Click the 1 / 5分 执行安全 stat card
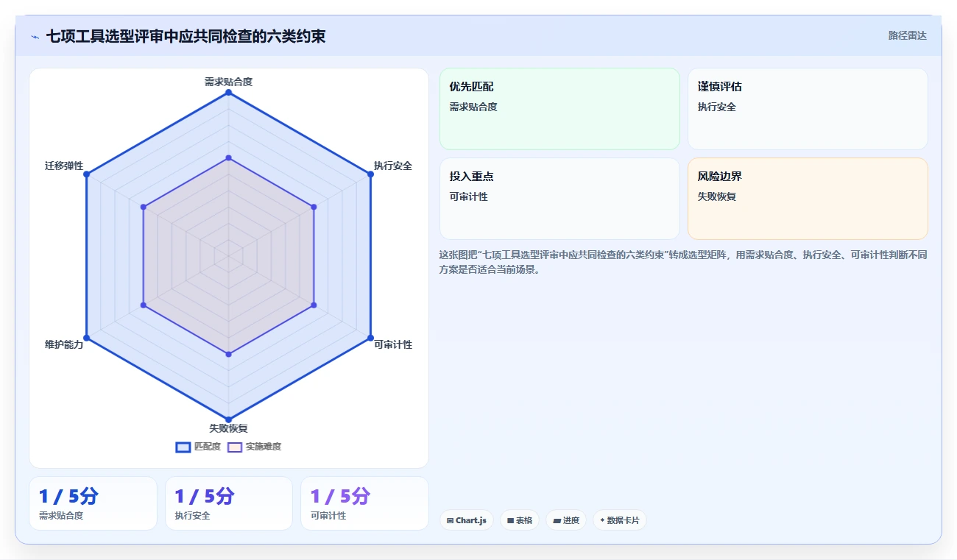957x560 pixels. click(229, 503)
